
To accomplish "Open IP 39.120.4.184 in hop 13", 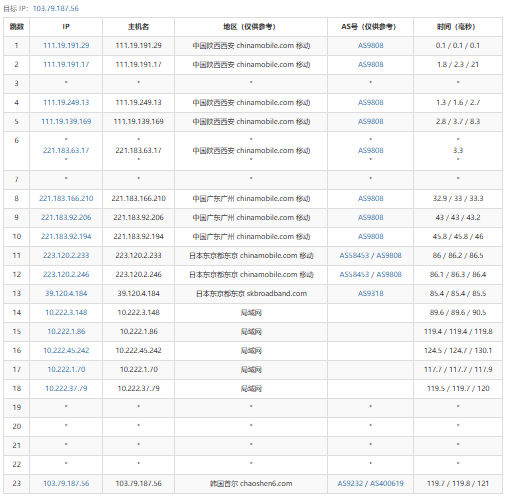I will point(66,293).
